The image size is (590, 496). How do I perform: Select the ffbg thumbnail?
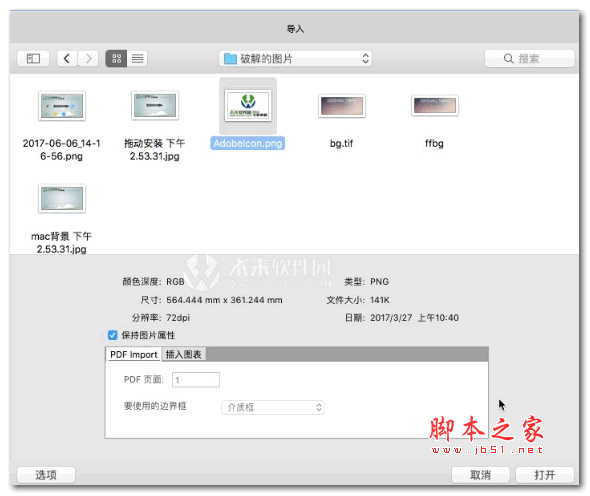435,105
